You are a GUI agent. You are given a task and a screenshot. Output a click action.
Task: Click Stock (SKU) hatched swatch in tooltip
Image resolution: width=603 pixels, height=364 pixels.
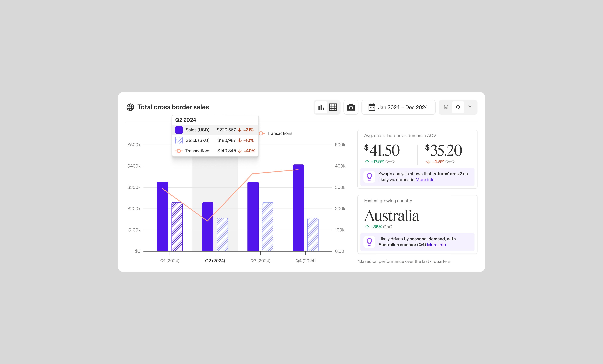(x=179, y=140)
